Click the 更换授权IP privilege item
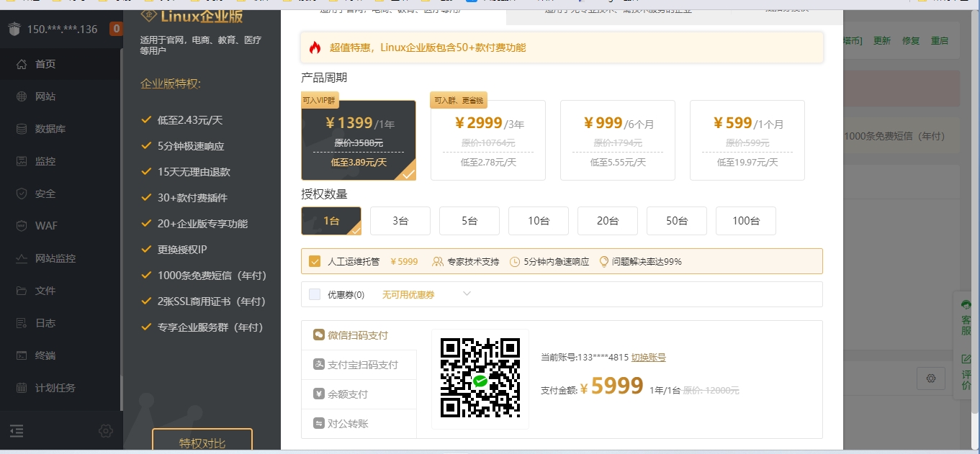 point(182,250)
